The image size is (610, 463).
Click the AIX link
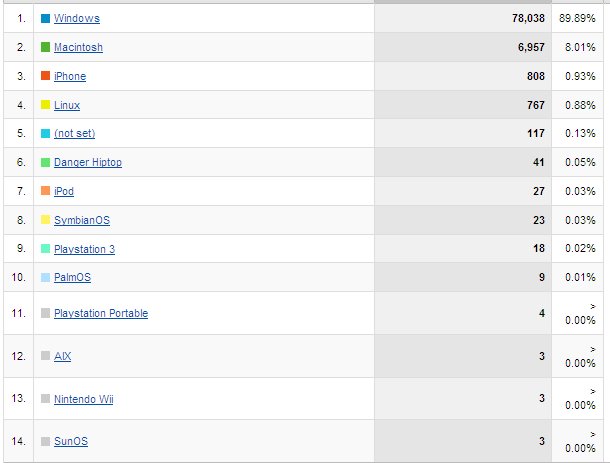click(x=63, y=357)
